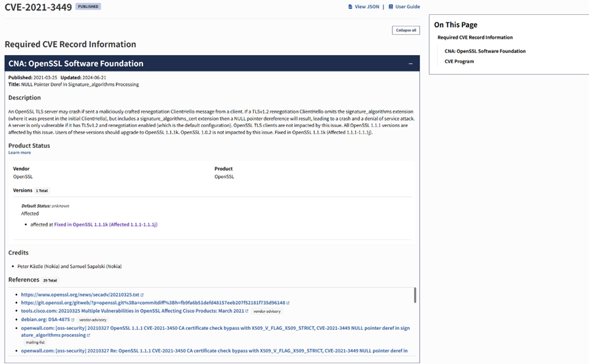The width and height of the screenshot is (589, 364).
Task: Click the 29 Total references badge
Action: coord(50,280)
